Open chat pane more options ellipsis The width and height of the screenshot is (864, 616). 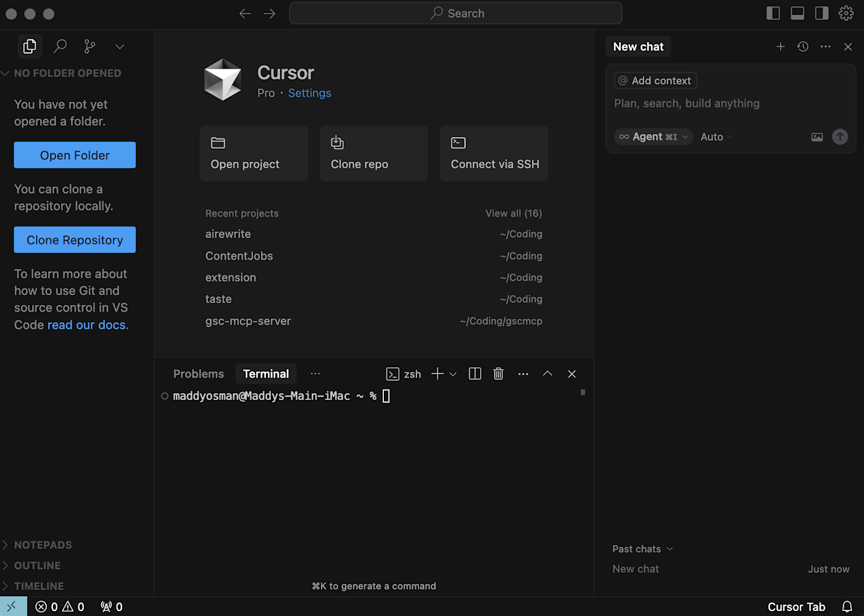(x=826, y=47)
